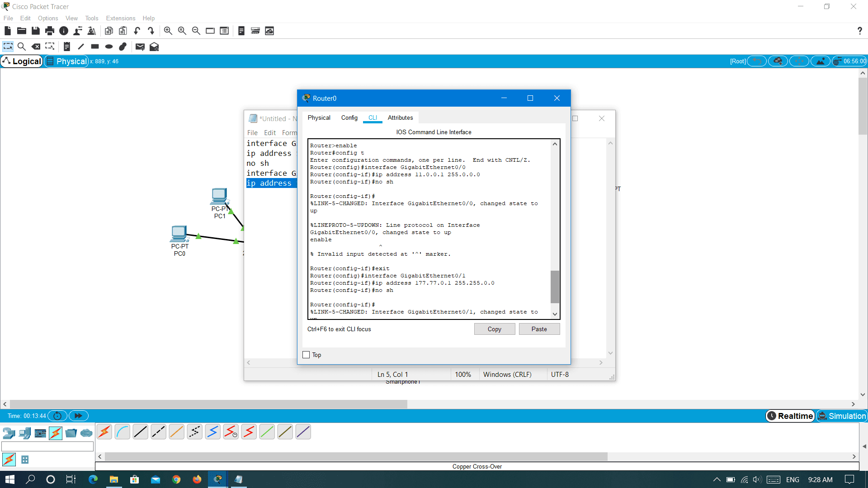
Task: Choose the Select tool
Action: click(x=8, y=47)
